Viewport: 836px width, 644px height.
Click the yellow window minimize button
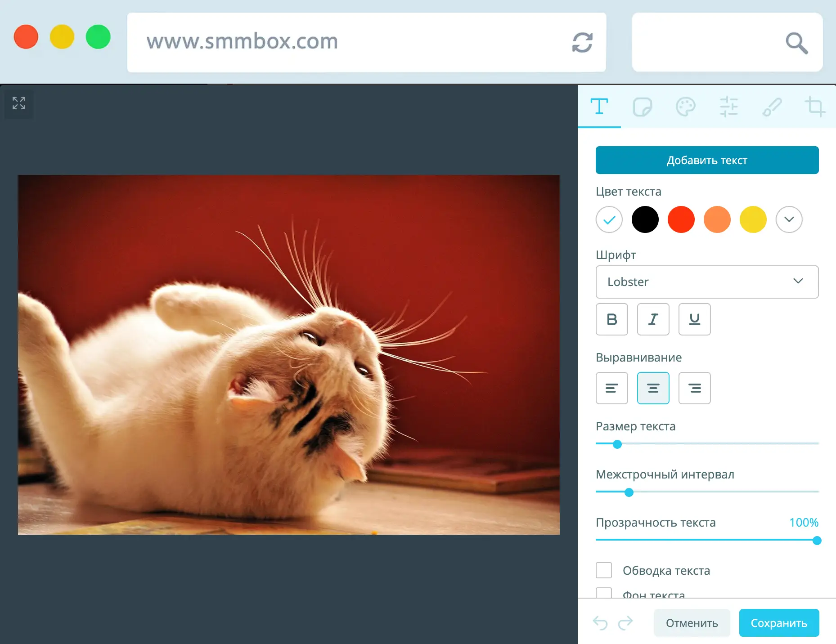[62, 36]
